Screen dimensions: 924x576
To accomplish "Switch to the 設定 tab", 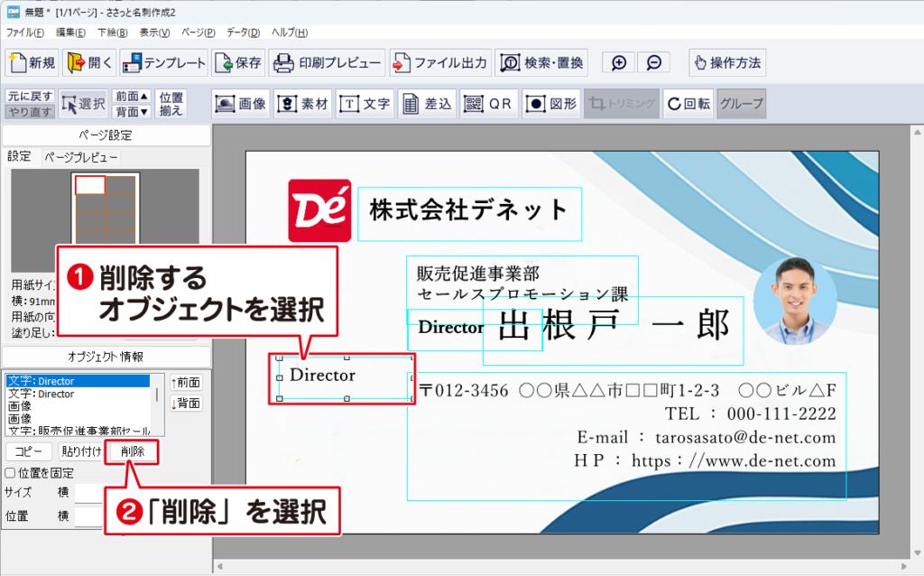I will pos(19,156).
